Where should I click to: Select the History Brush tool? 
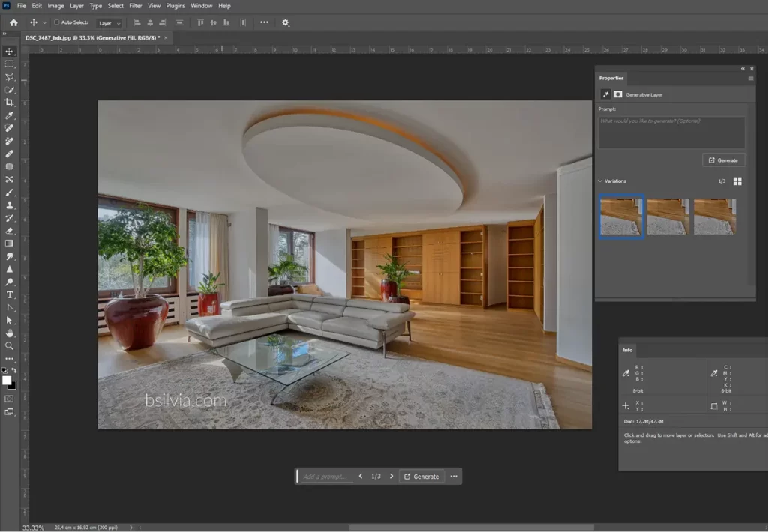9,218
